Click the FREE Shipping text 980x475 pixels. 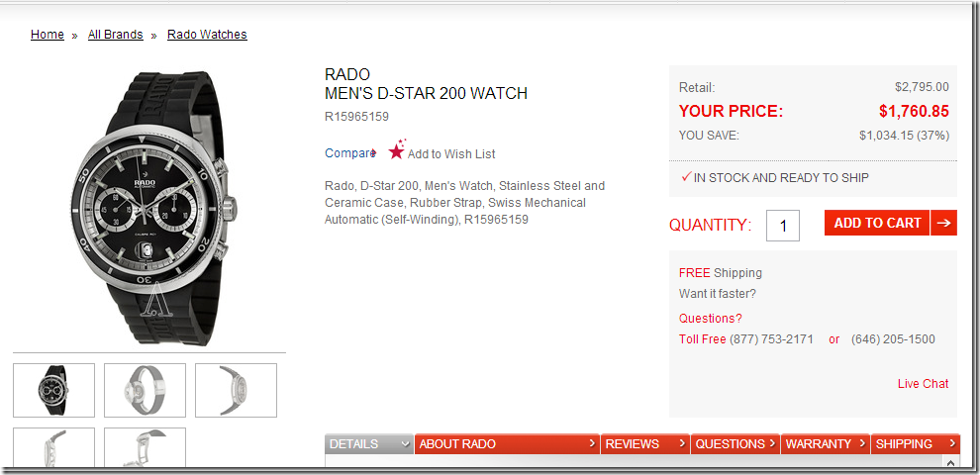[x=721, y=273]
